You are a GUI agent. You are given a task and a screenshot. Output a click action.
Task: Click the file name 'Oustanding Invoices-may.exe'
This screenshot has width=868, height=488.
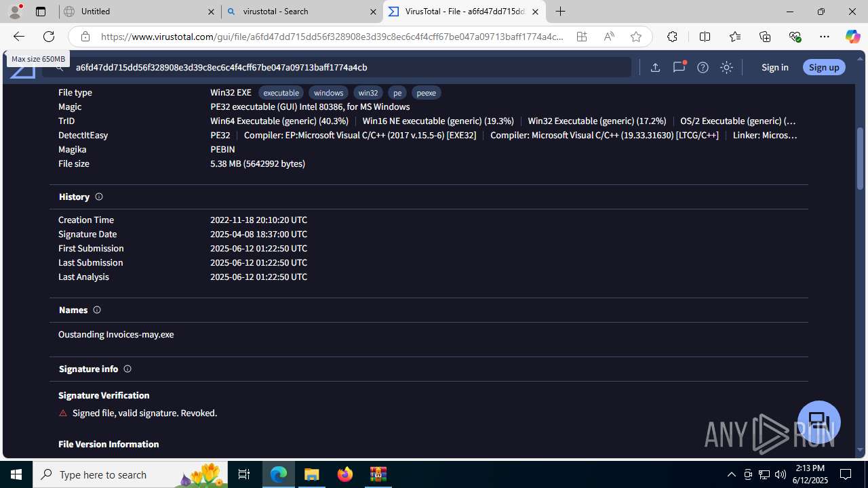116,334
